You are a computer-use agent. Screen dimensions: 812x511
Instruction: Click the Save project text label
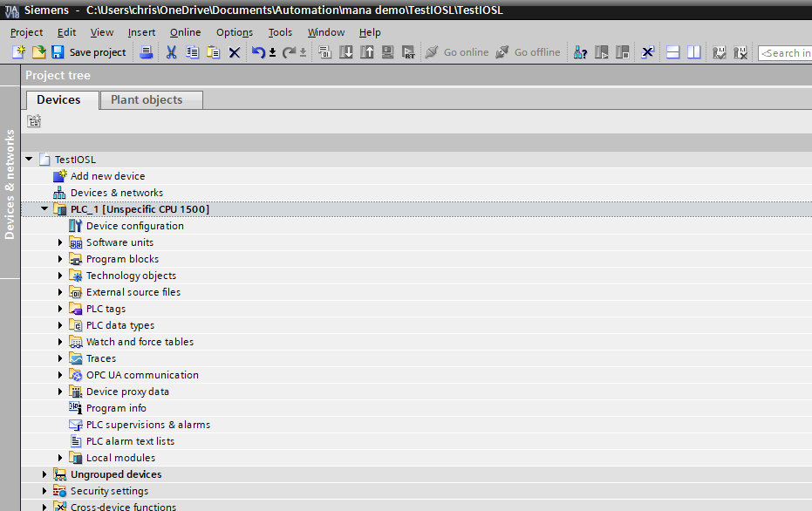click(98, 52)
